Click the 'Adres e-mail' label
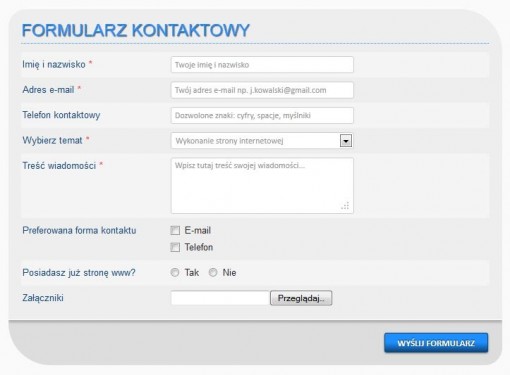The image size is (510, 375). pyautogui.click(x=48, y=90)
